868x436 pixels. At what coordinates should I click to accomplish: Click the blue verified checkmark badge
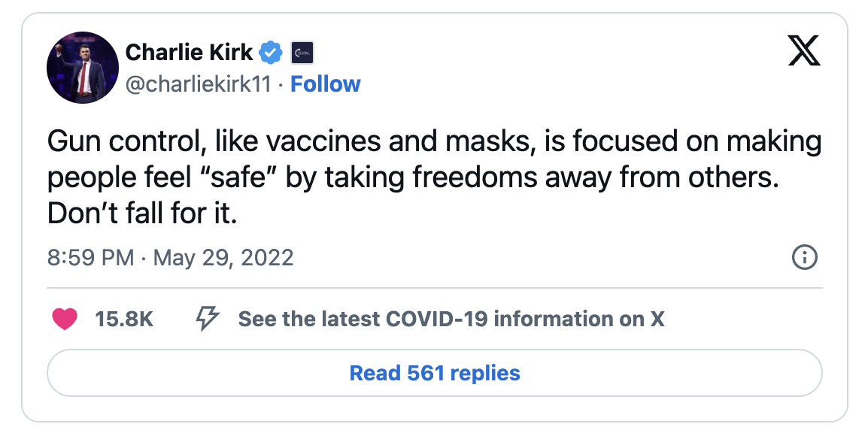click(x=271, y=53)
